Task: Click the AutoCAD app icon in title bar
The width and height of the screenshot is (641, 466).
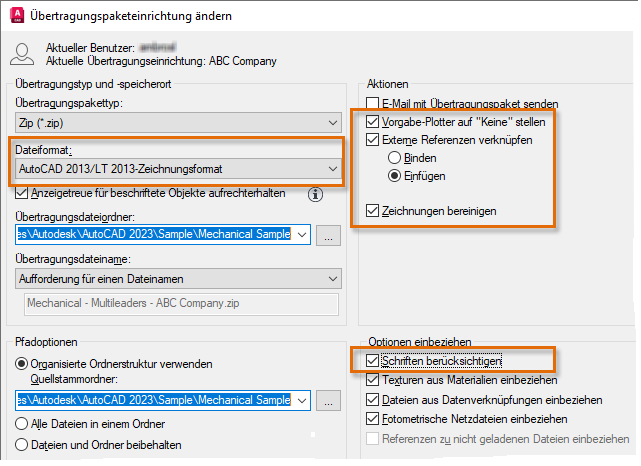Action: pos(17,16)
